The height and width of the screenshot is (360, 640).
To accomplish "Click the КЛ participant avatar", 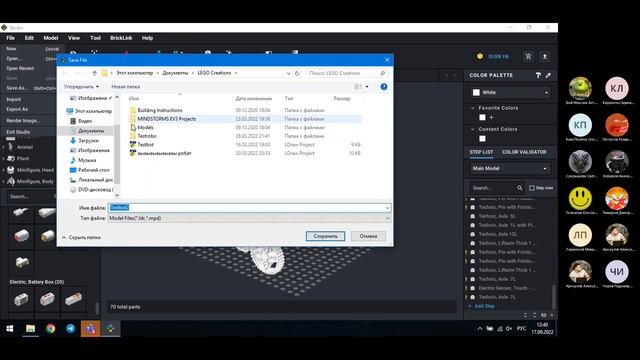I will pyautogui.click(x=617, y=88).
